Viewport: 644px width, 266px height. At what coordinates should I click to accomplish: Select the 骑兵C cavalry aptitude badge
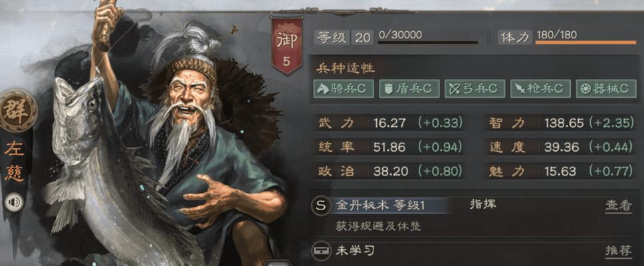344,89
